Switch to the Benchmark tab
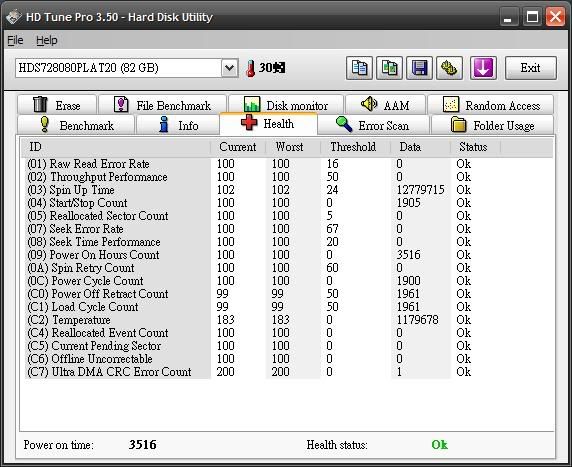This screenshot has height=467, width=572. [x=76, y=125]
